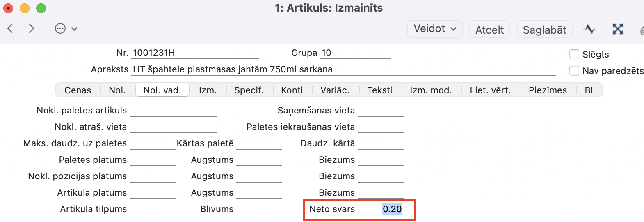Click the partially visible icon at toolbar's right edge
Viewport: 644px width, 222px height.
pyautogui.click(x=641, y=30)
